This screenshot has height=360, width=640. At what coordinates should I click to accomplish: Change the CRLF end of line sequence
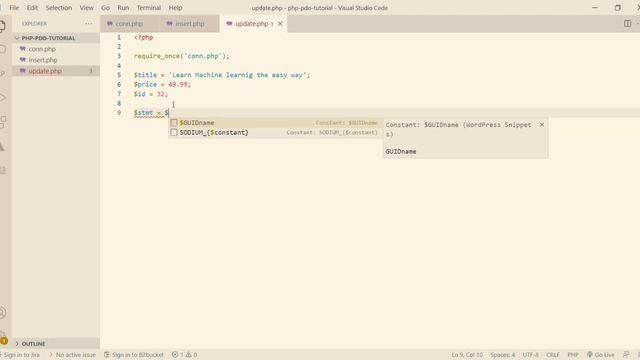coord(553,355)
